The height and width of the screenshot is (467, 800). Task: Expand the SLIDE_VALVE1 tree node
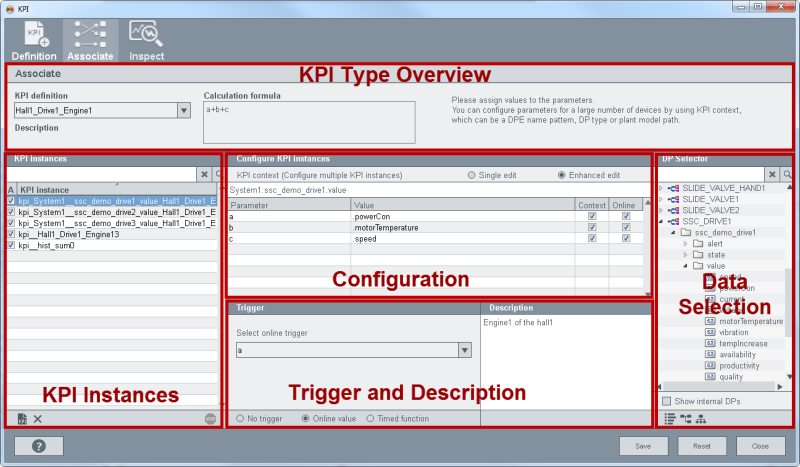(x=661, y=199)
